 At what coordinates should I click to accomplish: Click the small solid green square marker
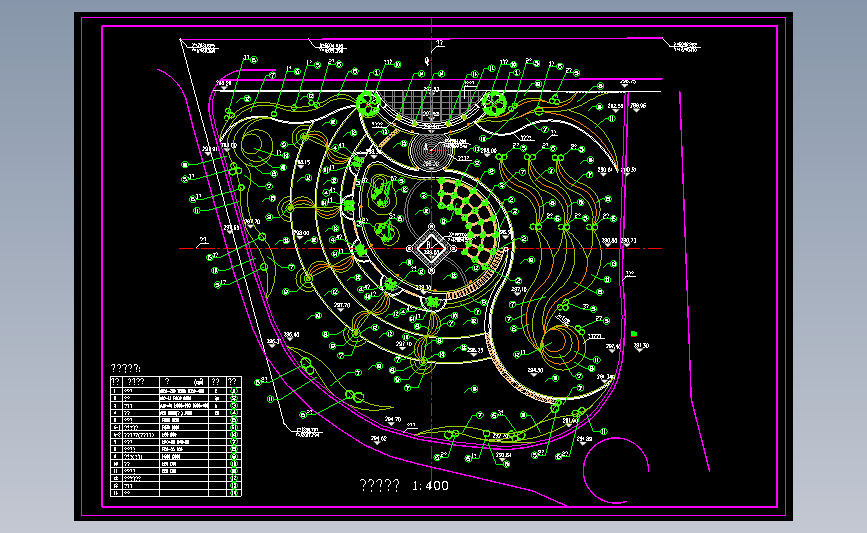[634, 334]
